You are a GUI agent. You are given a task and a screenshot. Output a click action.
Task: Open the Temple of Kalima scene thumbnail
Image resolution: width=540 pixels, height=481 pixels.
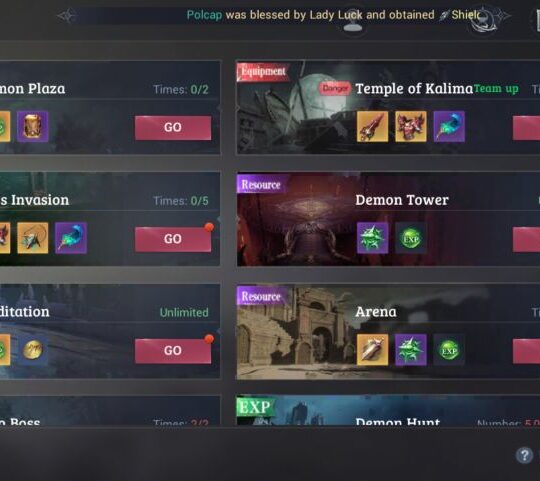296,107
